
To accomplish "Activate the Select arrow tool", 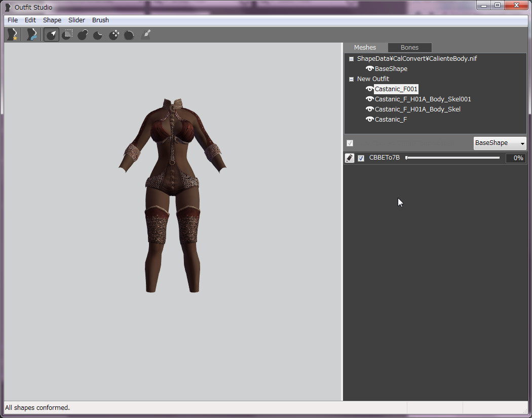I will click(51, 34).
